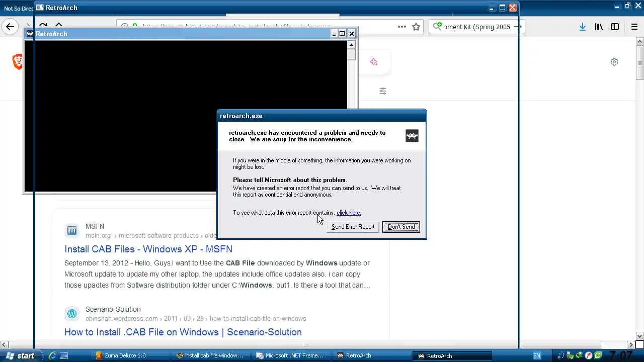Open the 'click here' error report link
644x362 pixels.
coord(349,213)
